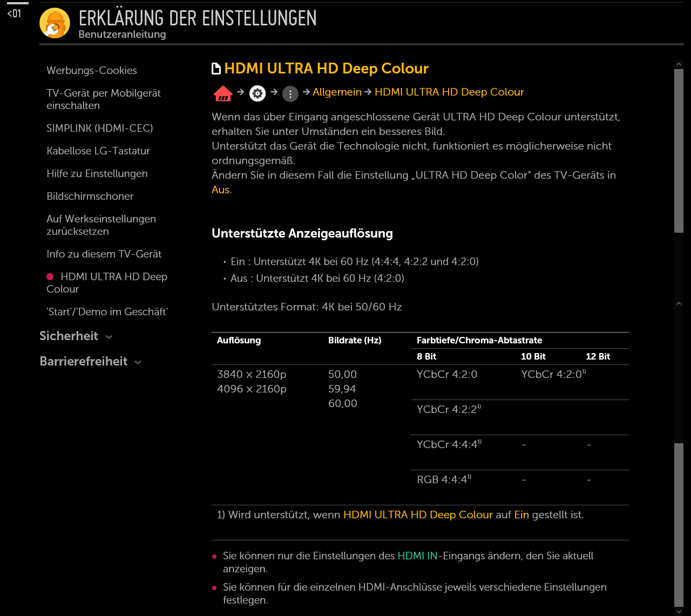The height and width of the screenshot is (616, 691).
Task: Click the 10 Bit YCbCr 4:2:0 cell
Action: 553,374
